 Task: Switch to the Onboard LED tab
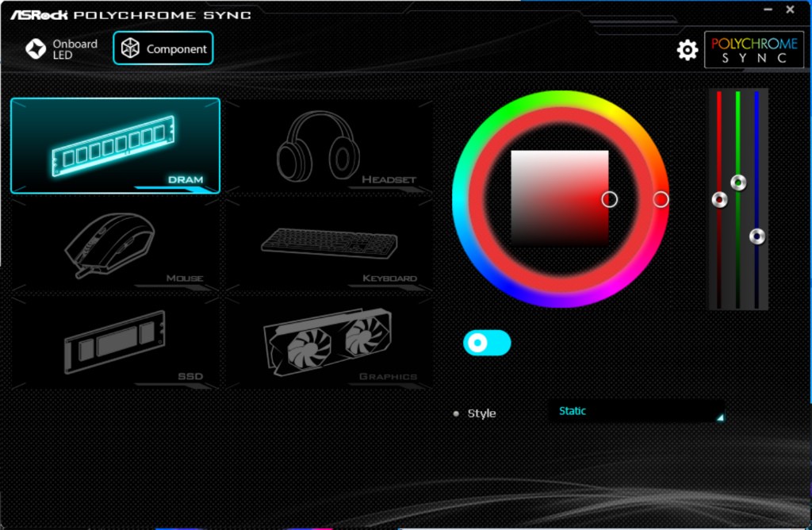point(62,48)
